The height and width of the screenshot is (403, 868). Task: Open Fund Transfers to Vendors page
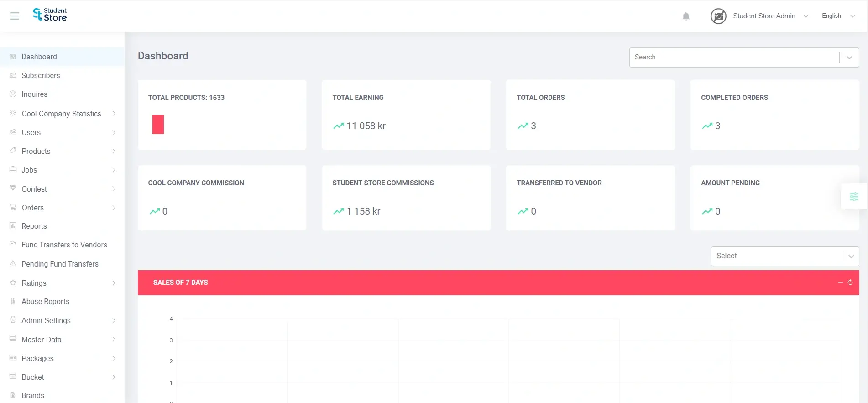tap(64, 245)
